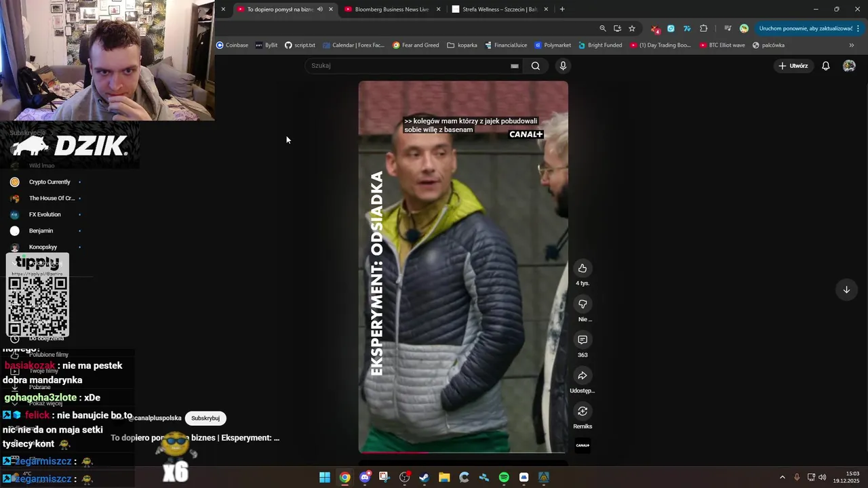The height and width of the screenshot is (488, 868).
Task: Click the Short video player
Action: (x=463, y=267)
